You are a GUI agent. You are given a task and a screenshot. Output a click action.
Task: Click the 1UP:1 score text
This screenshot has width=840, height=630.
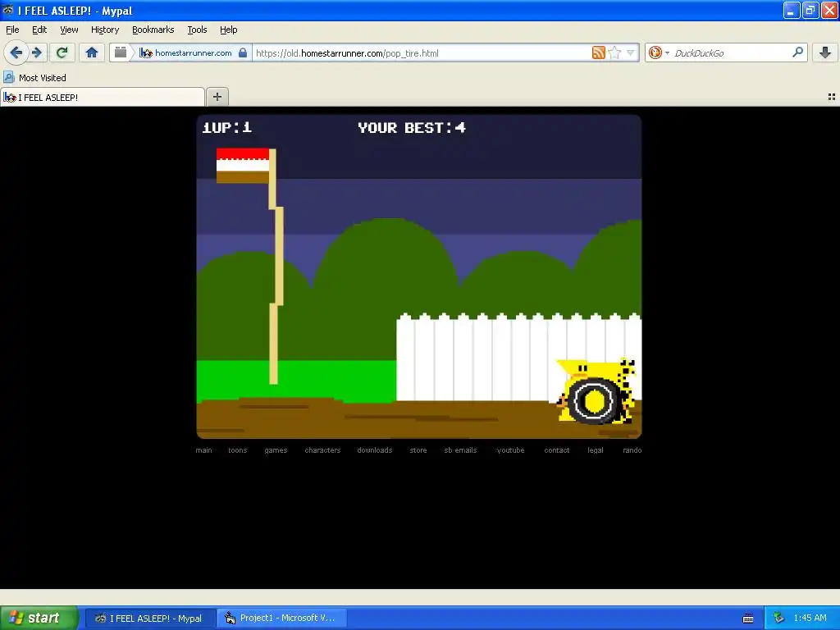coord(226,127)
